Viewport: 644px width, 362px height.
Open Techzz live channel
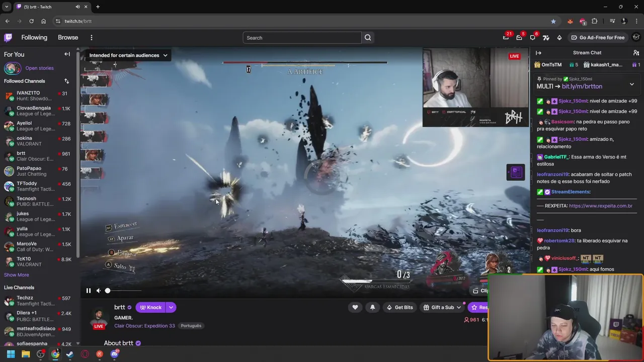click(x=38, y=301)
